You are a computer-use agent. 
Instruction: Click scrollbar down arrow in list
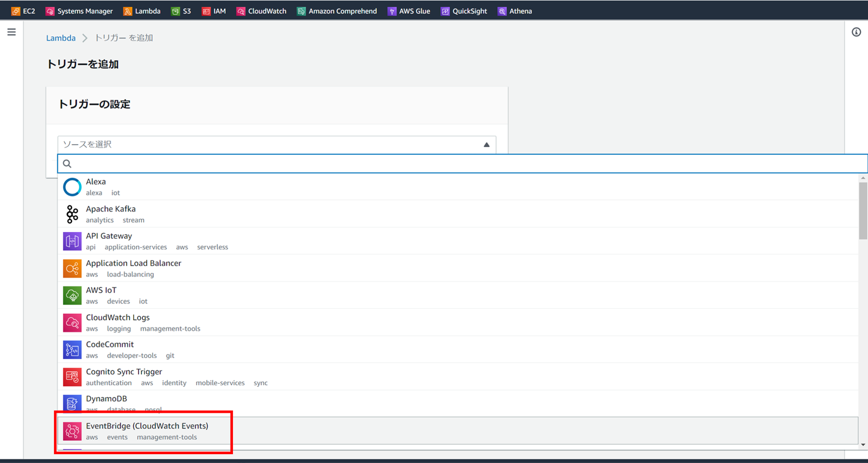(x=863, y=445)
